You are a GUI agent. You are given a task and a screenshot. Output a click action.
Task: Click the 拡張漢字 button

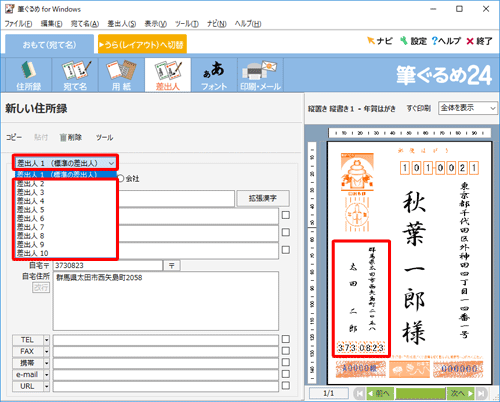pyautogui.click(x=263, y=198)
